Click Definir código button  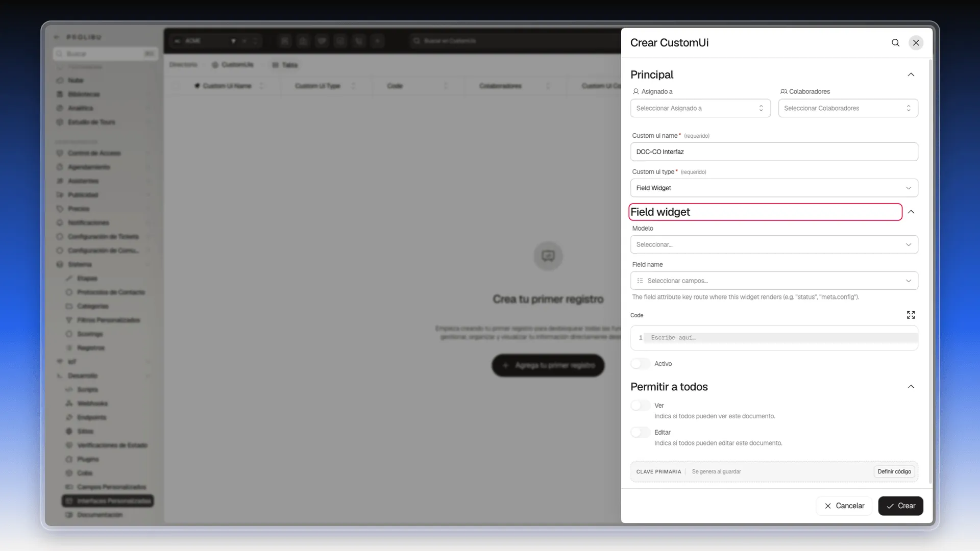[x=894, y=471]
